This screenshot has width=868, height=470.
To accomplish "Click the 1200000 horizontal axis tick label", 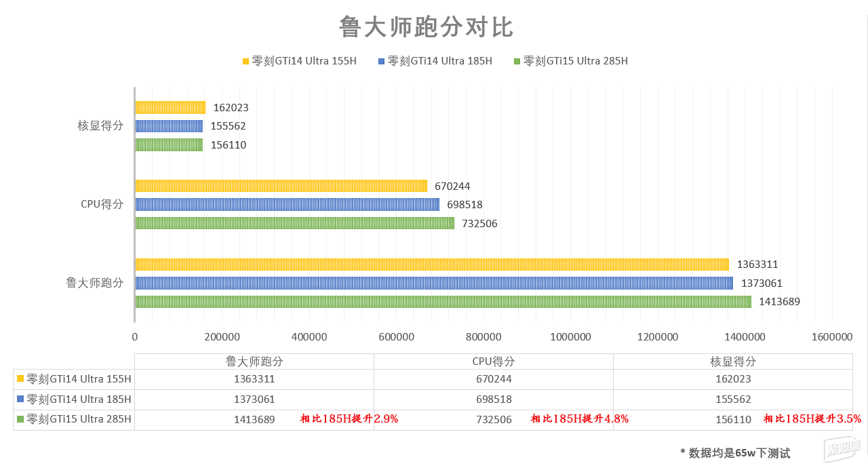I will click(658, 336).
